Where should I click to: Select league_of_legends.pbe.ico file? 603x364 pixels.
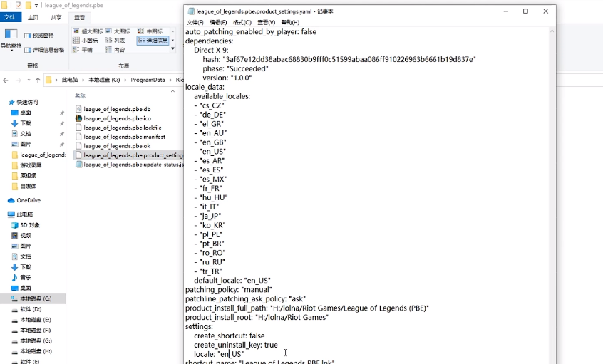coord(117,118)
